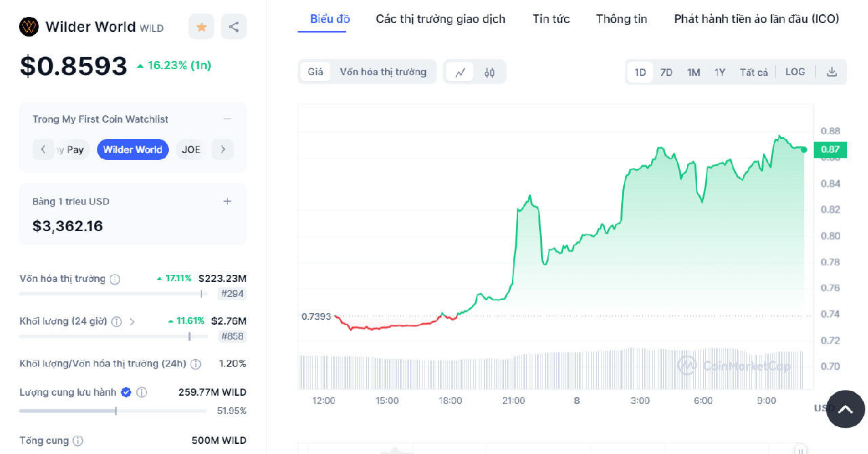
Task: Select JOE in the watchlist coins
Action: click(191, 149)
